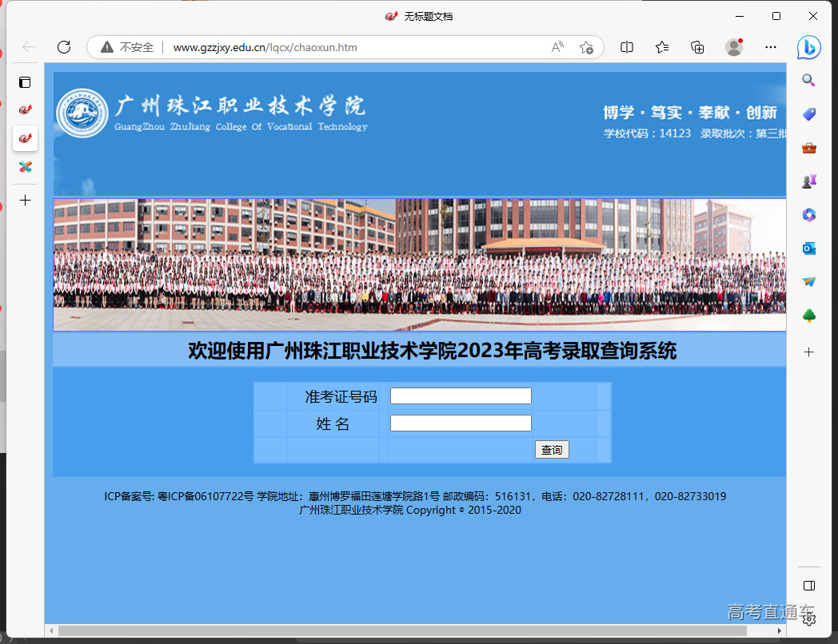Toggle split screen view

point(626,47)
